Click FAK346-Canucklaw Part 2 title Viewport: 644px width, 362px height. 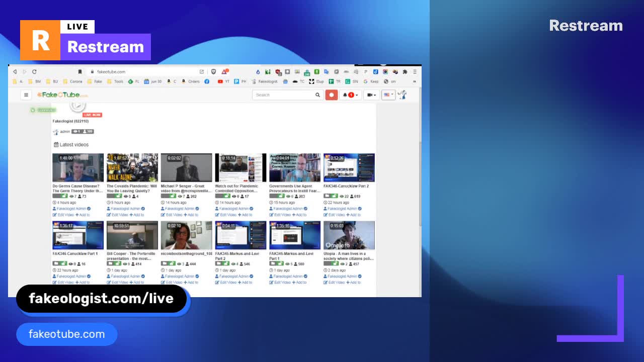coord(346,186)
